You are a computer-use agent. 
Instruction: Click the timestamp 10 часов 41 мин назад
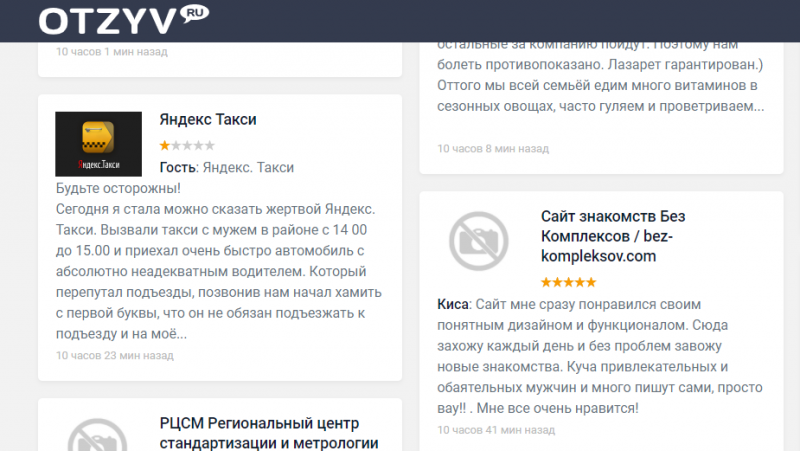496,430
